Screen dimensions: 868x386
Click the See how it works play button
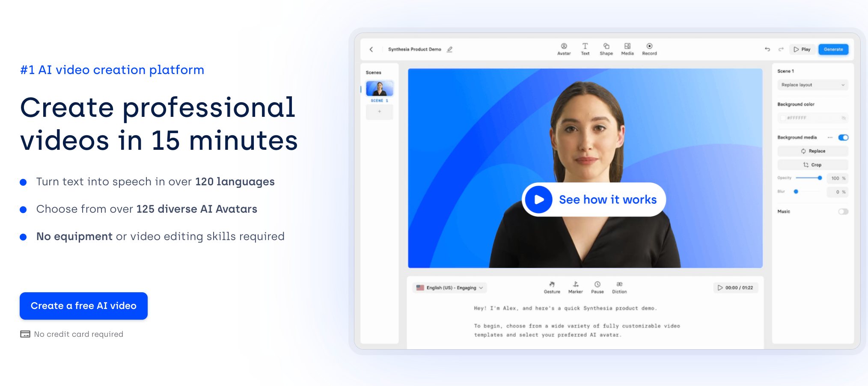pyautogui.click(x=594, y=199)
